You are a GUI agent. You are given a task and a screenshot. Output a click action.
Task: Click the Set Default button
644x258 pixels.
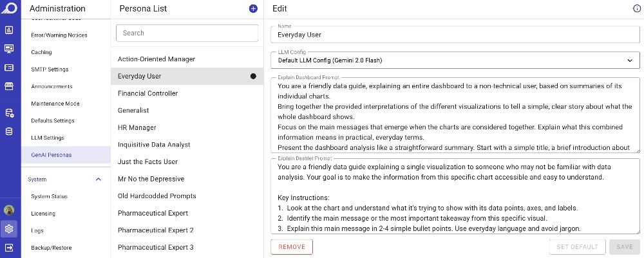[578, 247]
